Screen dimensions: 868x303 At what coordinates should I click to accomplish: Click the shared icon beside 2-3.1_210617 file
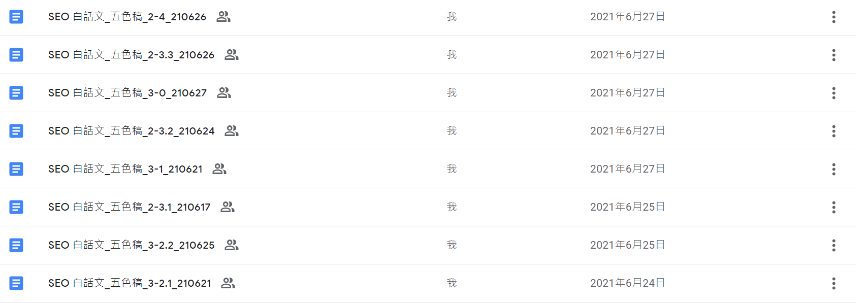[228, 207]
